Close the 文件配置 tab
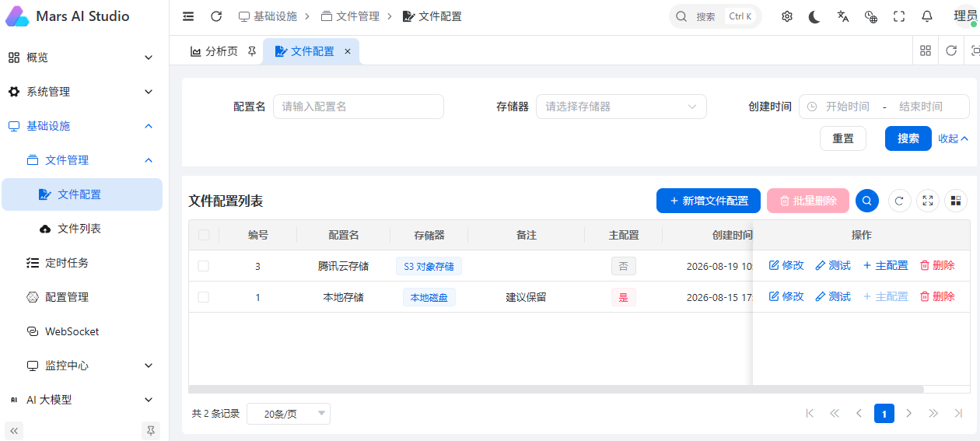Image resolution: width=980 pixels, height=441 pixels. pyautogui.click(x=348, y=51)
